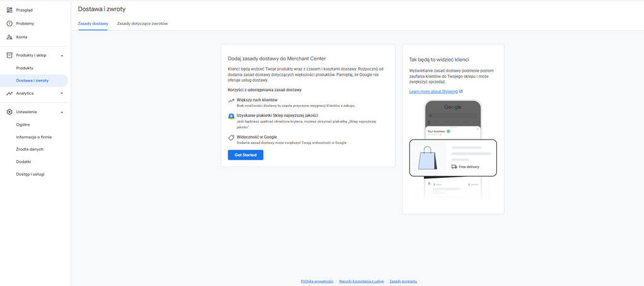Click the Dostawa i zwroty page heading
644x286 pixels.
(x=101, y=9)
